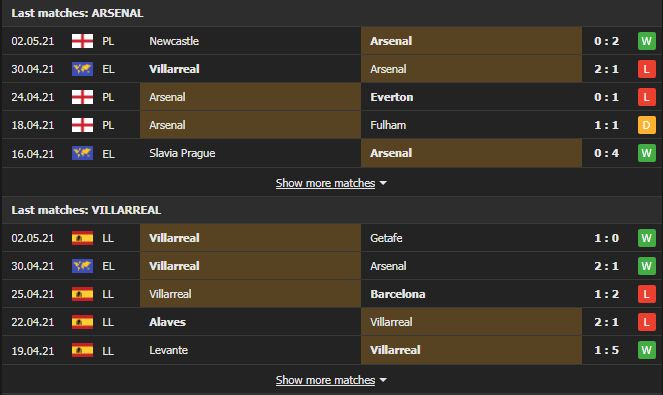This screenshot has height=395, width=663.
Task: Select the Last matches: ARSENAL header
Action: 77,13
